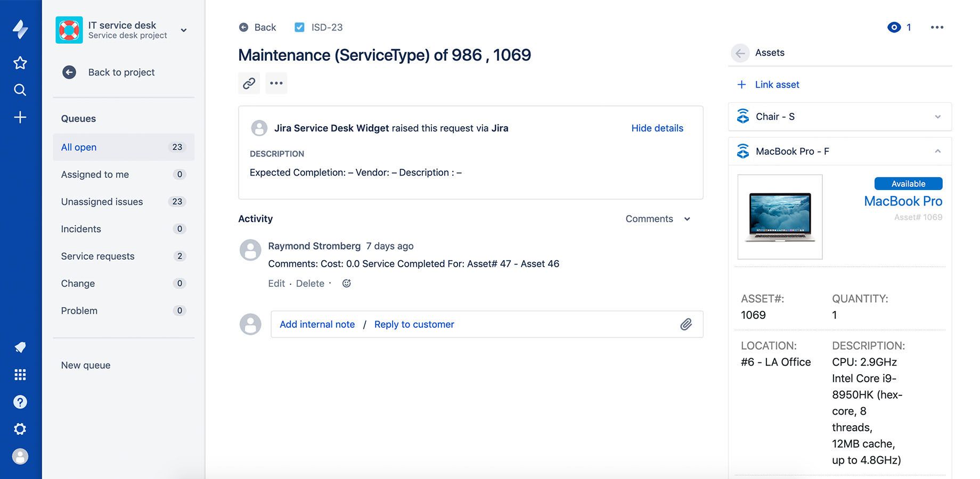
Task: Click the Back text link
Action: pyautogui.click(x=265, y=27)
